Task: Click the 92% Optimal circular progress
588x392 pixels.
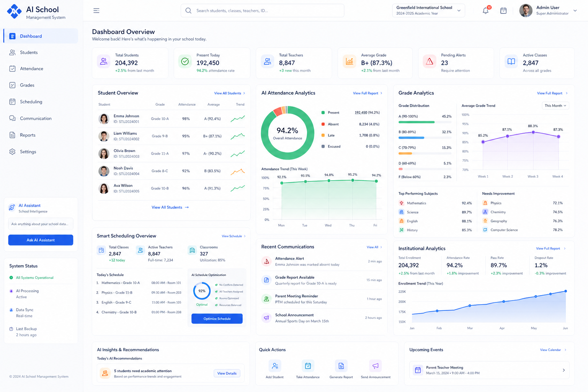Action: tap(202, 291)
